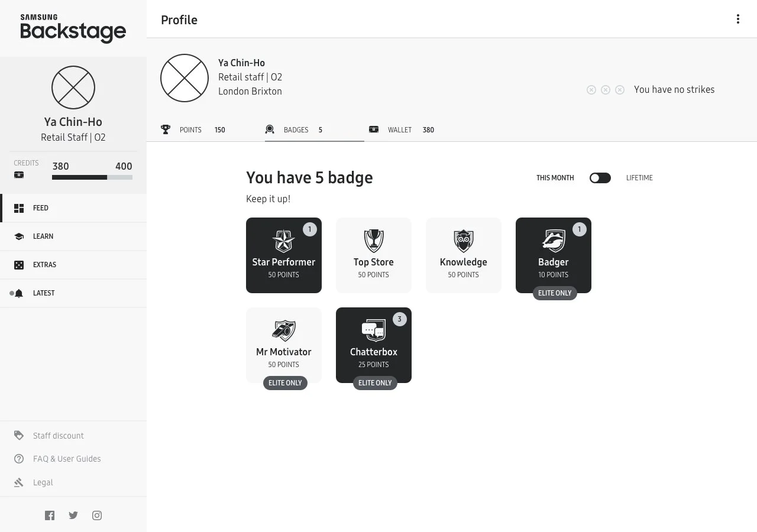
Task: Click the FAQ question mark icon
Action: [19, 459]
